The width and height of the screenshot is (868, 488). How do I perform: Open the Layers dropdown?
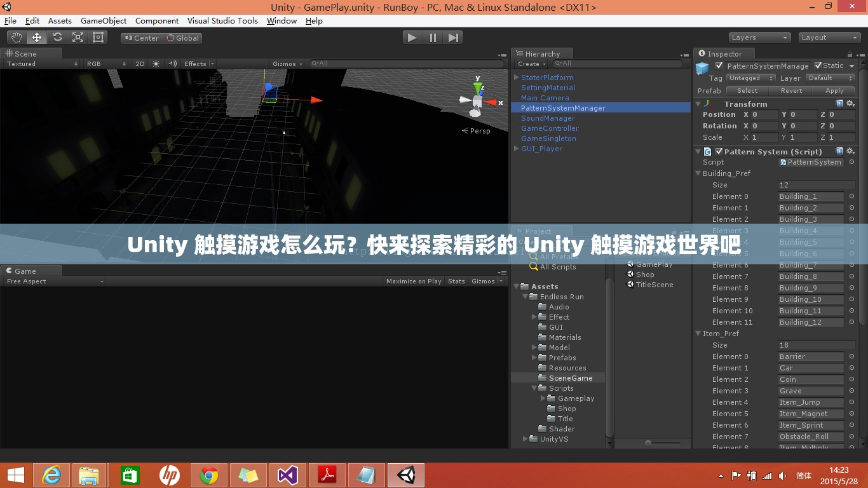coord(759,37)
